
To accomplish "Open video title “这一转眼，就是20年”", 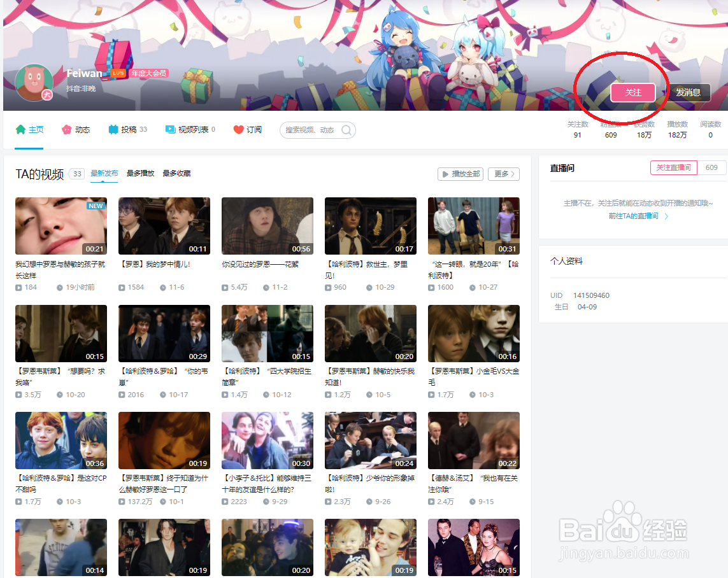I will click(x=474, y=269).
